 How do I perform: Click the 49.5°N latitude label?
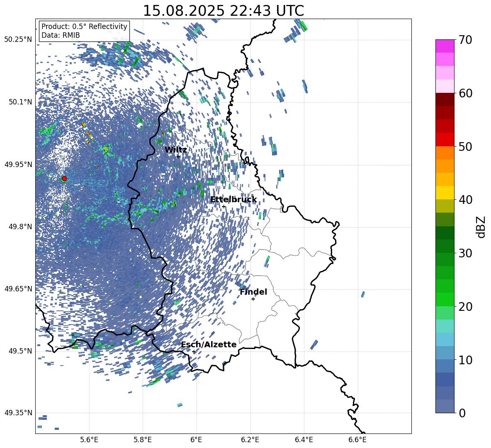point(20,351)
